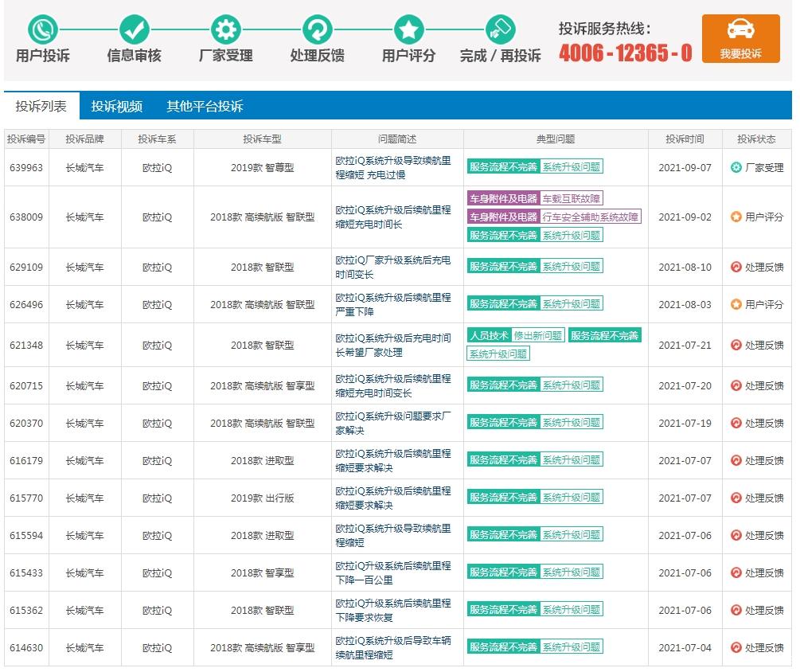This screenshot has width=800, height=672.
Task: Open complaint 欧拉iQ系统升级后导致车辆续航里程缩短
Action: tap(393, 647)
